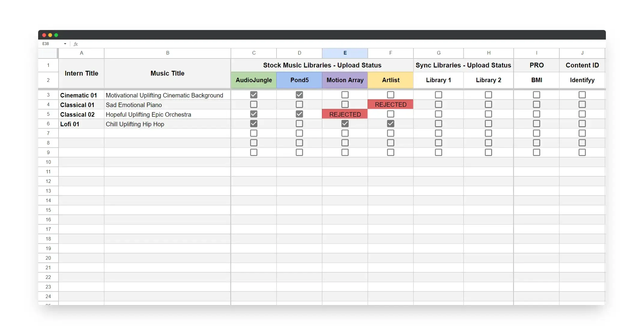Check AudioJungle box in row 7

[254, 133]
